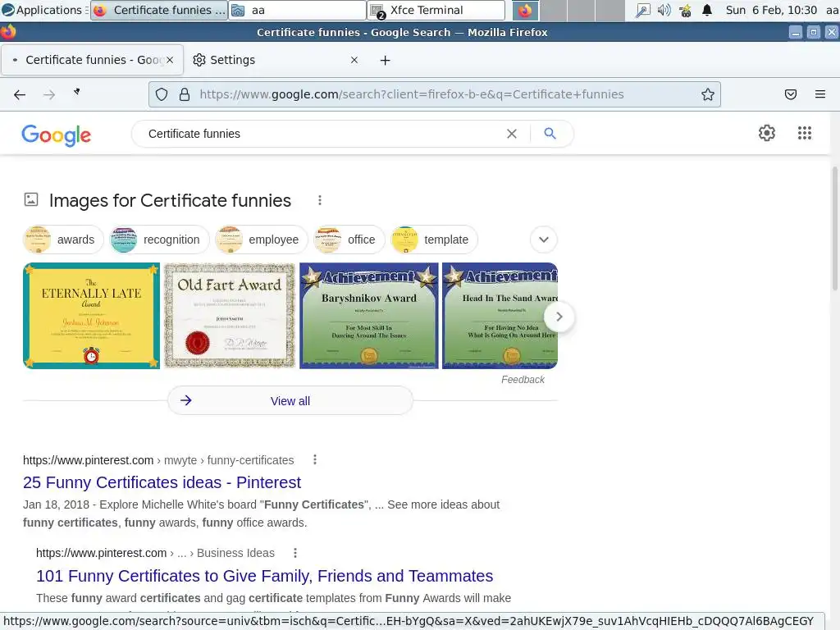This screenshot has width=840, height=630.
Task: Open the power manager icon in panel
Action: click(x=685, y=10)
